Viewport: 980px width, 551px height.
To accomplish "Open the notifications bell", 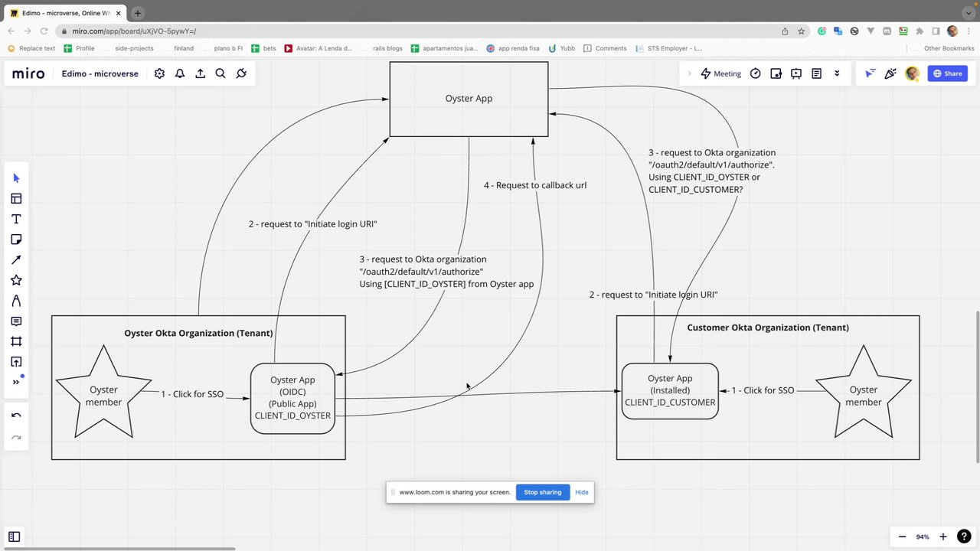I will [180, 73].
